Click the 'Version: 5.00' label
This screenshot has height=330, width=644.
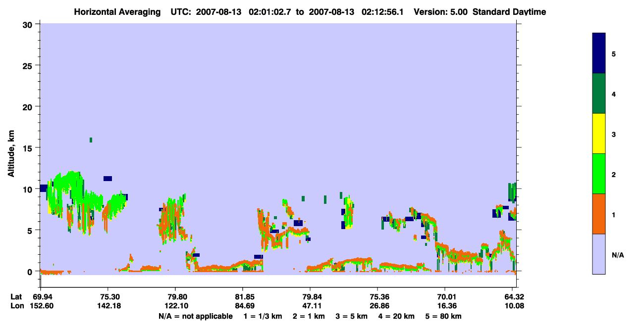pos(441,12)
